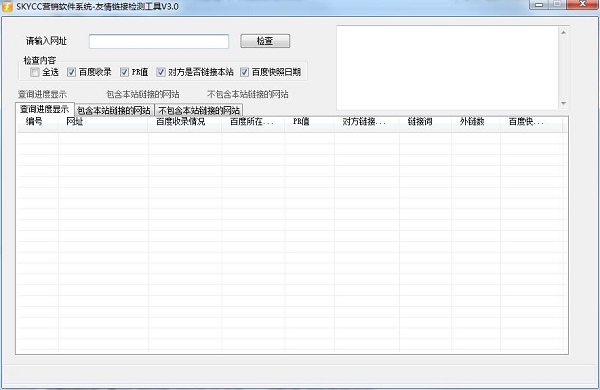Focus the 请输入网址 URL input field
600x390 pixels.
[159, 41]
